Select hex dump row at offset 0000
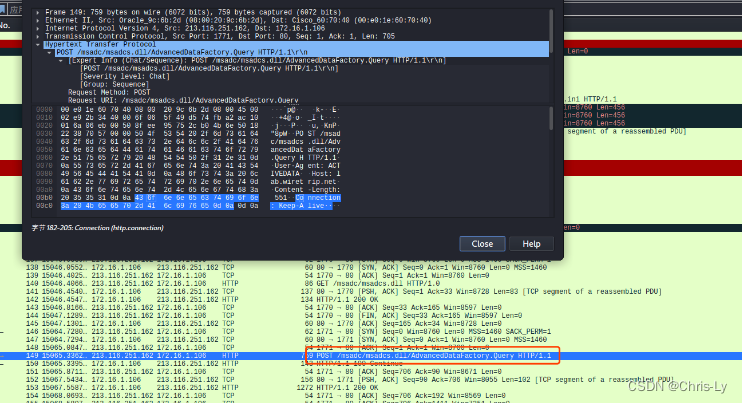The image size is (742, 403). coord(187,110)
